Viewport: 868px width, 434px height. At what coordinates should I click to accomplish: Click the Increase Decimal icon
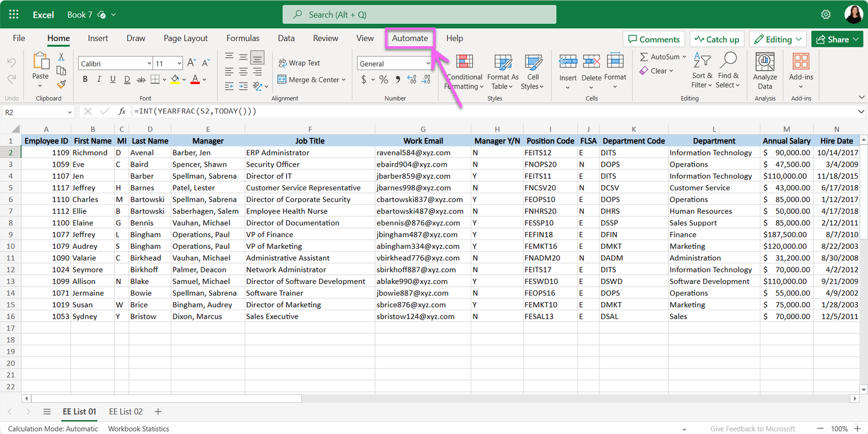tap(411, 79)
